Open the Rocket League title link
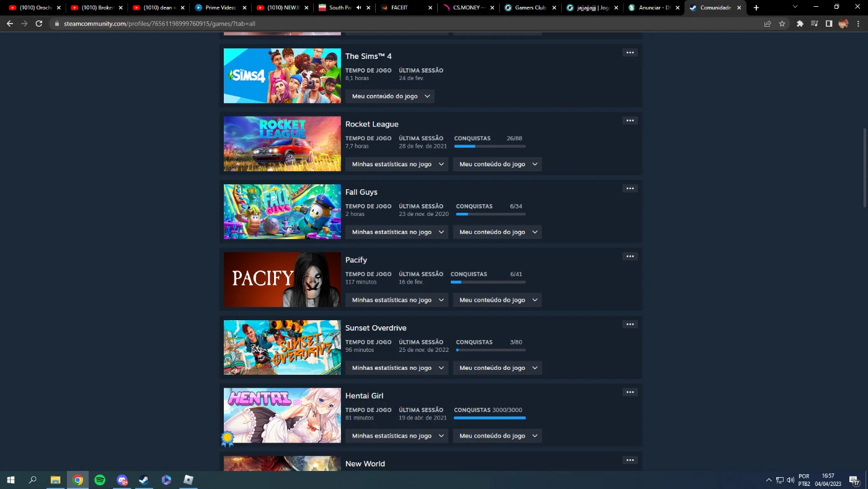 pyautogui.click(x=372, y=124)
